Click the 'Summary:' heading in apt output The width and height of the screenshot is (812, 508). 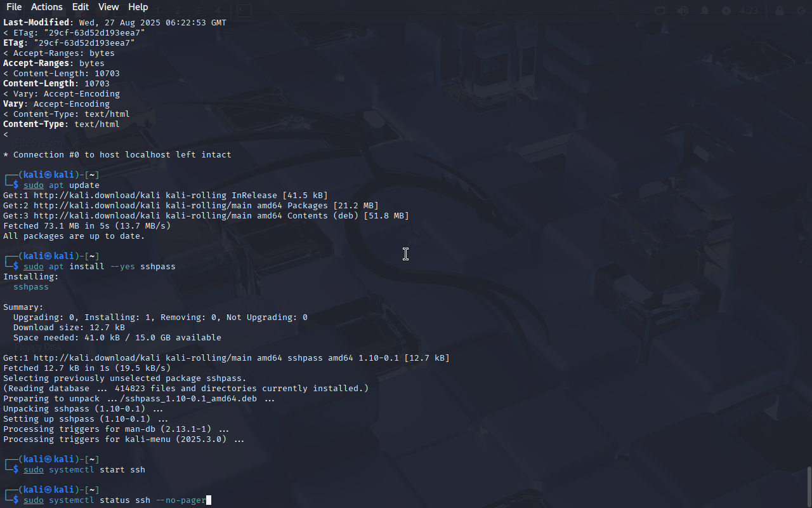(23, 307)
